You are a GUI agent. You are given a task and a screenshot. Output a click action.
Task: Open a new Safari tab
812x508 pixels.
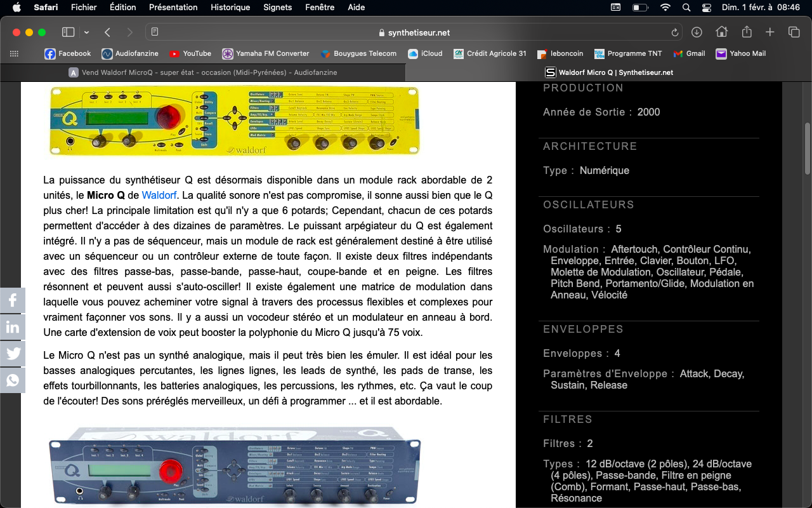click(x=770, y=32)
